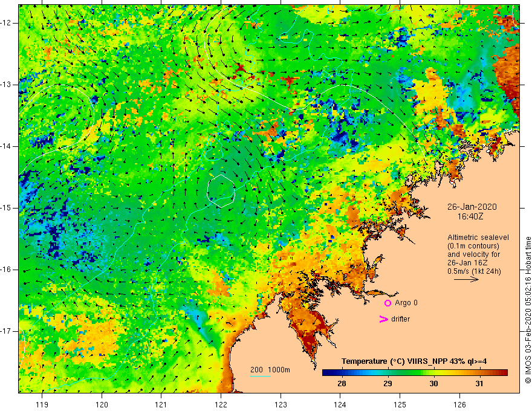Click the '28' temperature scale value
This screenshot has width=532, height=411.
pos(342,384)
